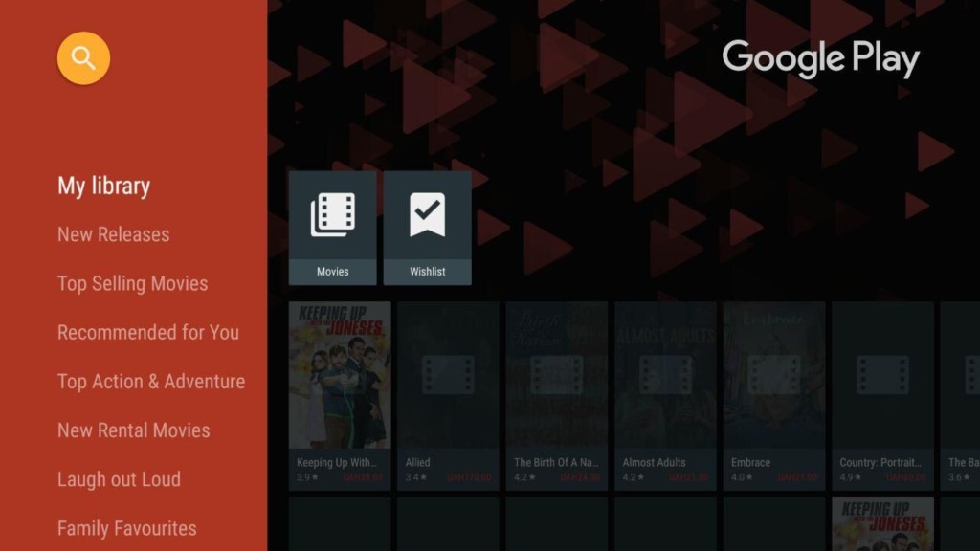Open the Wishlist tile
Image resolution: width=980 pixels, height=551 pixels.
point(427,228)
